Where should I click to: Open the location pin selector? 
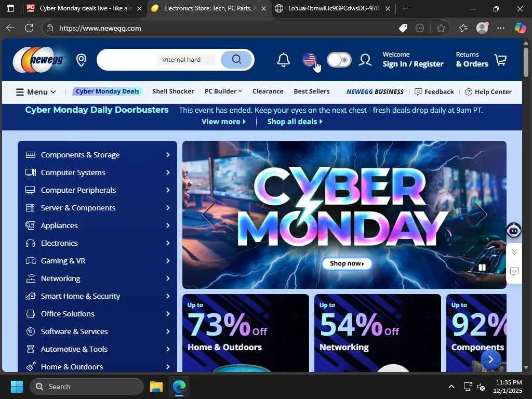click(81, 60)
